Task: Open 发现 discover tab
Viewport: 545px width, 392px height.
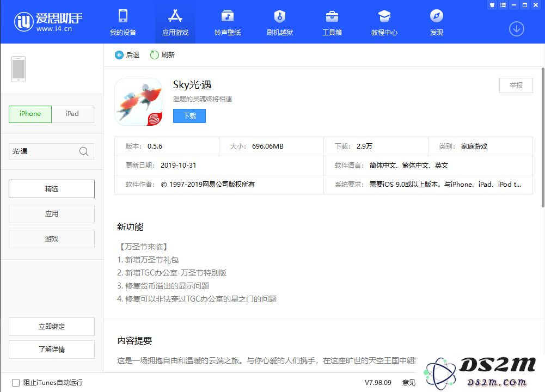Action: pos(437,22)
